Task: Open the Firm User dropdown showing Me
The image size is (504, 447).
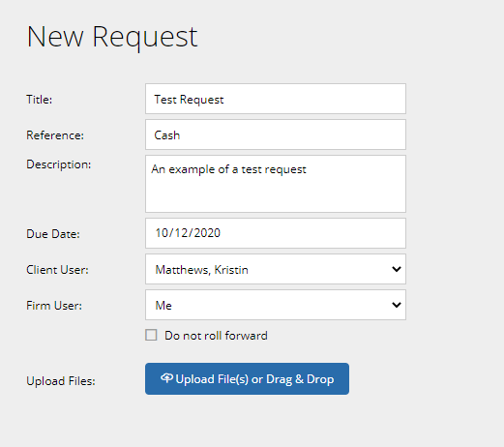Action: pyautogui.click(x=276, y=305)
